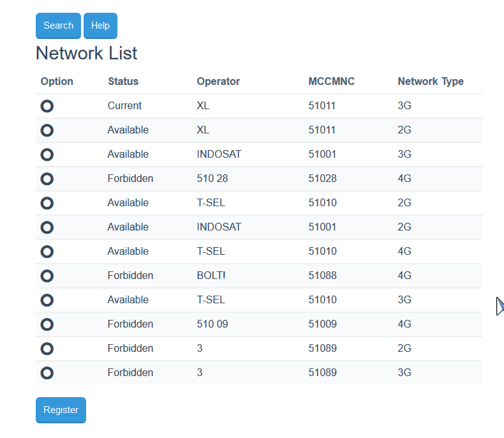
Task: Select the operator 3 3G network option
Action: [x=47, y=373]
